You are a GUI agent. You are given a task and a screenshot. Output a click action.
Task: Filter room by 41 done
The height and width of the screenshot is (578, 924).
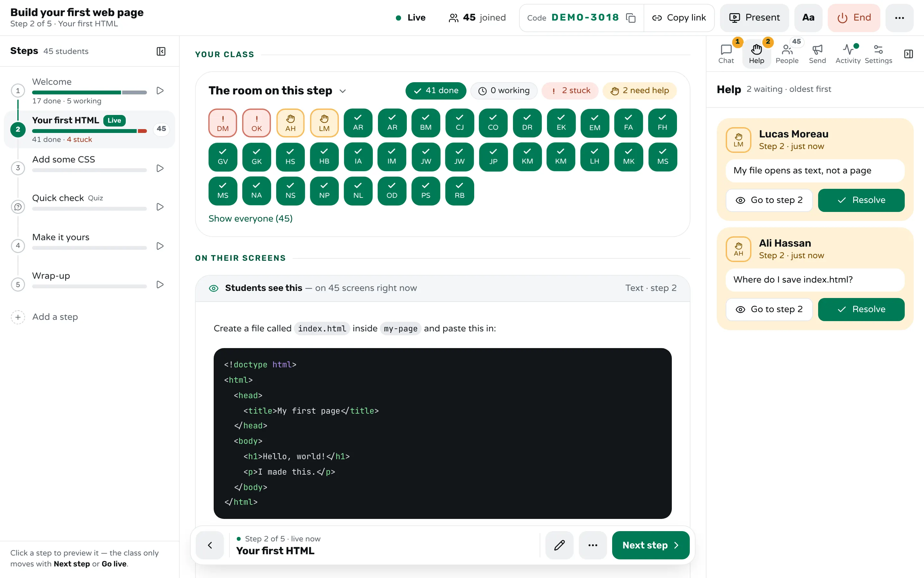(x=436, y=91)
